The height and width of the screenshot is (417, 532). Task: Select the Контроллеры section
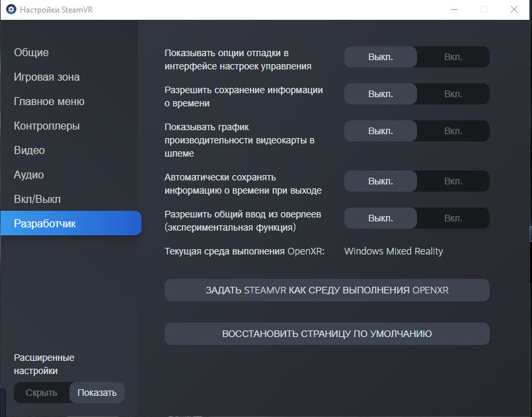47,126
